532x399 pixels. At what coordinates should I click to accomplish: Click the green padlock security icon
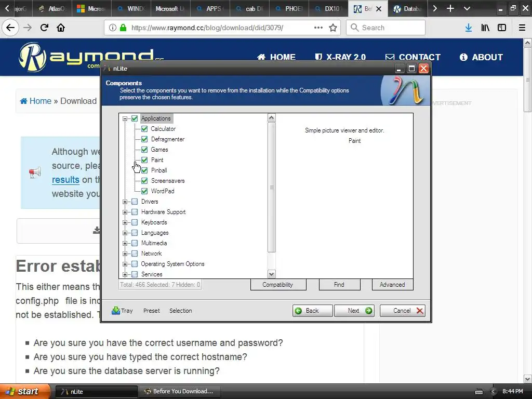(x=123, y=28)
